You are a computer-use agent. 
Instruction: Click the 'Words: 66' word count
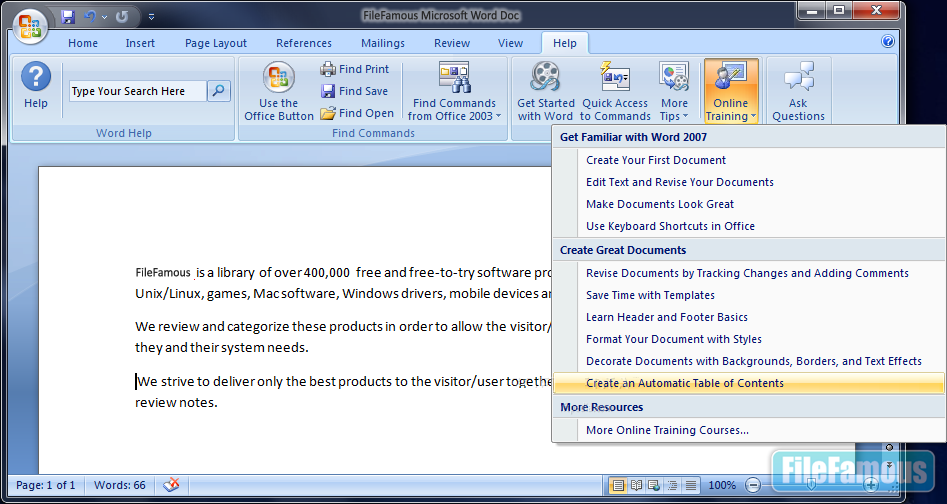(x=120, y=485)
